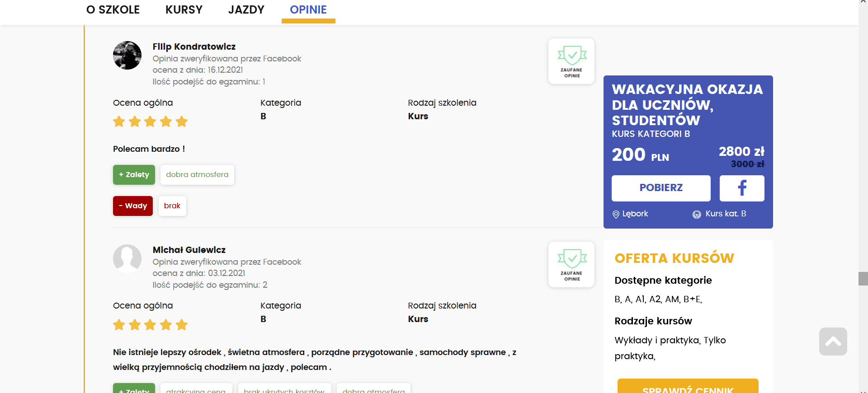Select the OPINIE tab

(308, 10)
